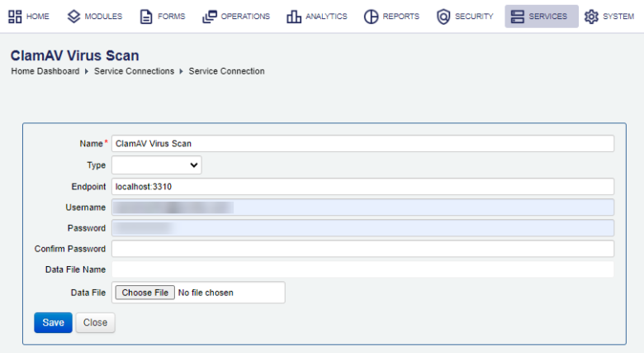Click the 'Data File Name' label

(75, 270)
